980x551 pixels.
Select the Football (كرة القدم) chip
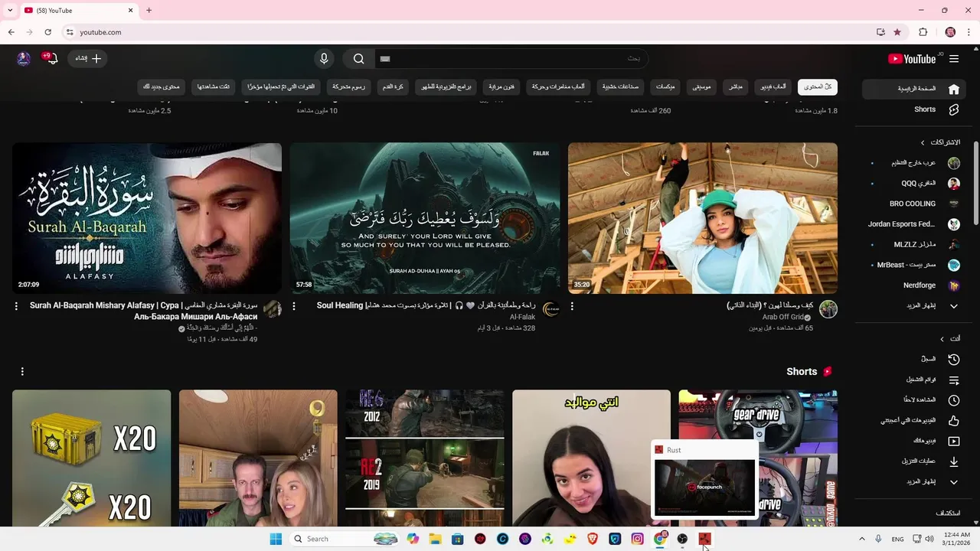pyautogui.click(x=394, y=87)
